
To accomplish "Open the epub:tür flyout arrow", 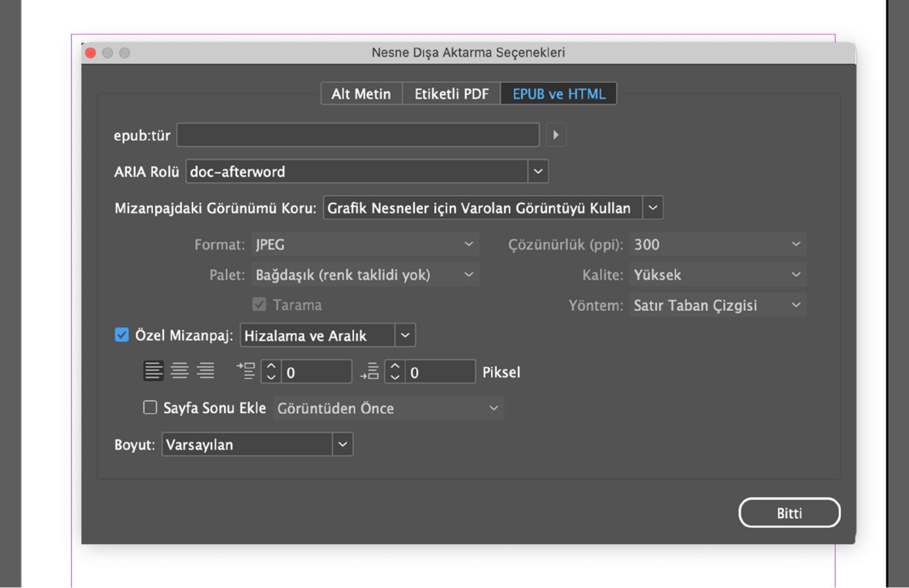I will click(x=556, y=135).
